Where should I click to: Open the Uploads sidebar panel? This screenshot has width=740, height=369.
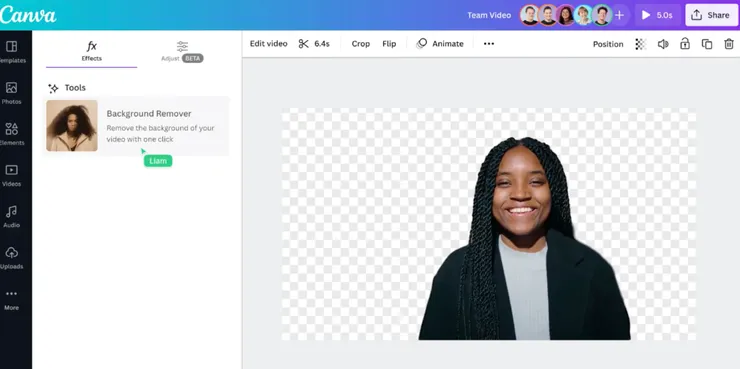click(11, 258)
